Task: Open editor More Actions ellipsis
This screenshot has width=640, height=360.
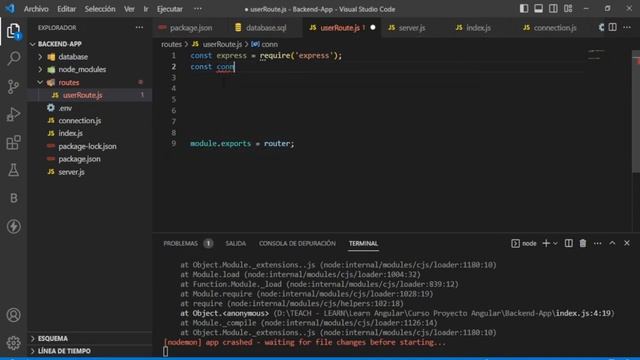Action: tap(627, 27)
